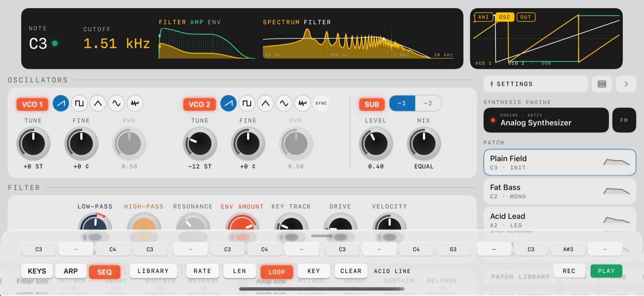Viewport: 644px width, 296px height.
Task: Click the VCO 1 TUNE knob
Action: point(33,144)
